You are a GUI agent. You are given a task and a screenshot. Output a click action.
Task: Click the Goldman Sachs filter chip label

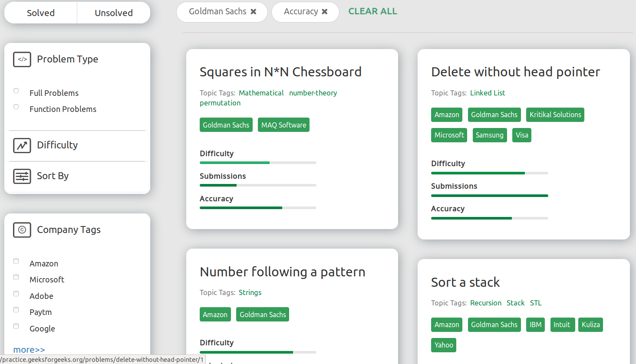coord(217,12)
